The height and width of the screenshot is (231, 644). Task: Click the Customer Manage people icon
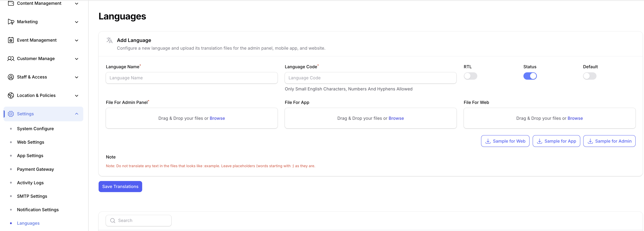11,59
